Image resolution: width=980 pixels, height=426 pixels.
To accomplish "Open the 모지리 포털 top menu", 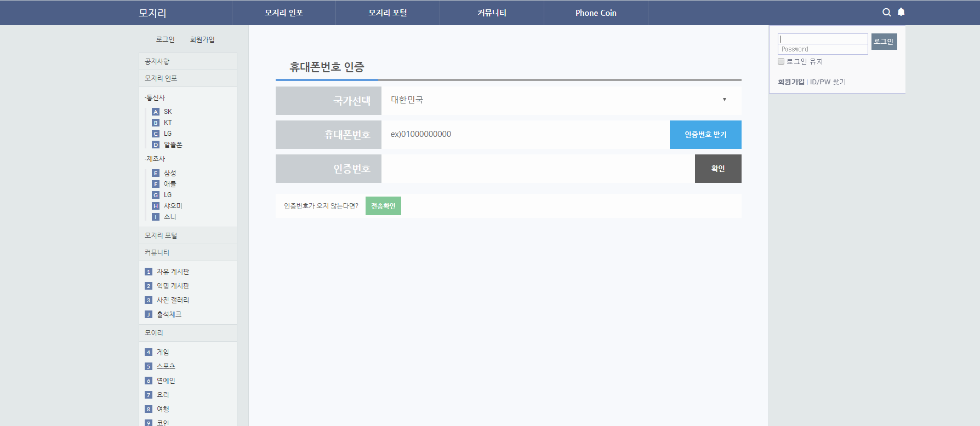I will (x=388, y=13).
